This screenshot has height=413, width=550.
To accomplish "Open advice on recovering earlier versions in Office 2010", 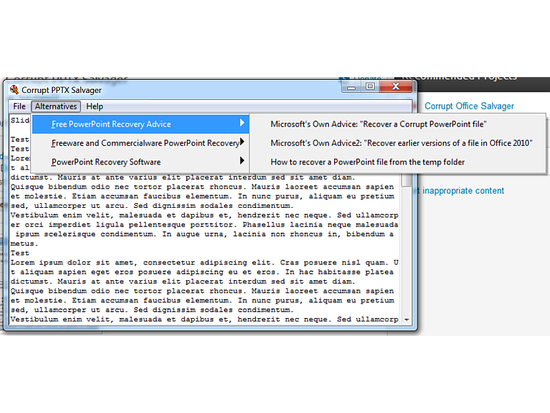I will click(x=398, y=143).
